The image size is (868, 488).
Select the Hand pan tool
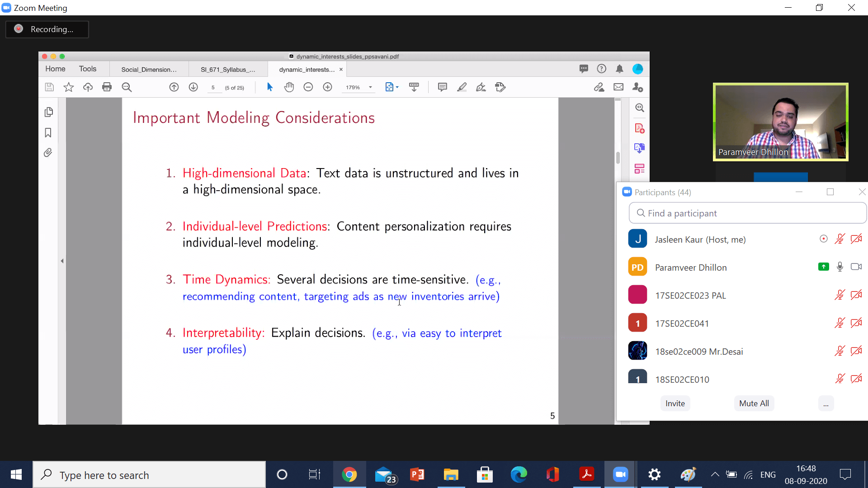pyautogui.click(x=289, y=87)
